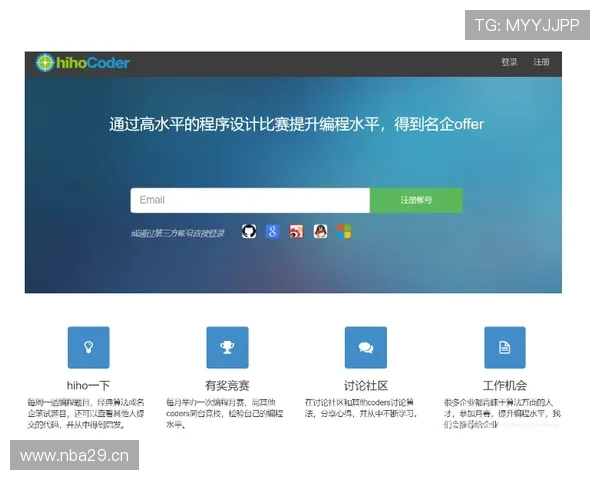Screen dimensions: 600x480
Task: Open the 工作机会 heading
Action: pyautogui.click(x=505, y=385)
